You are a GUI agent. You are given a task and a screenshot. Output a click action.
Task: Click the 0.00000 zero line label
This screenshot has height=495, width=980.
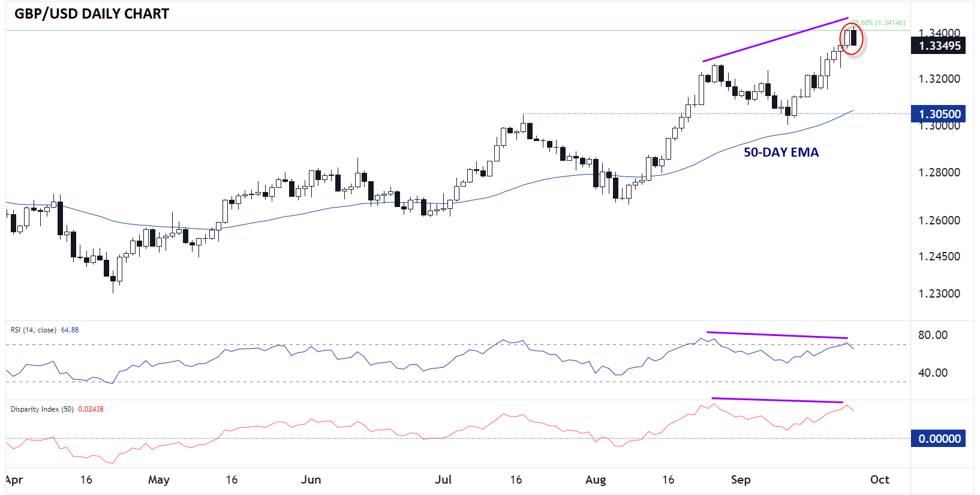point(939,439)
